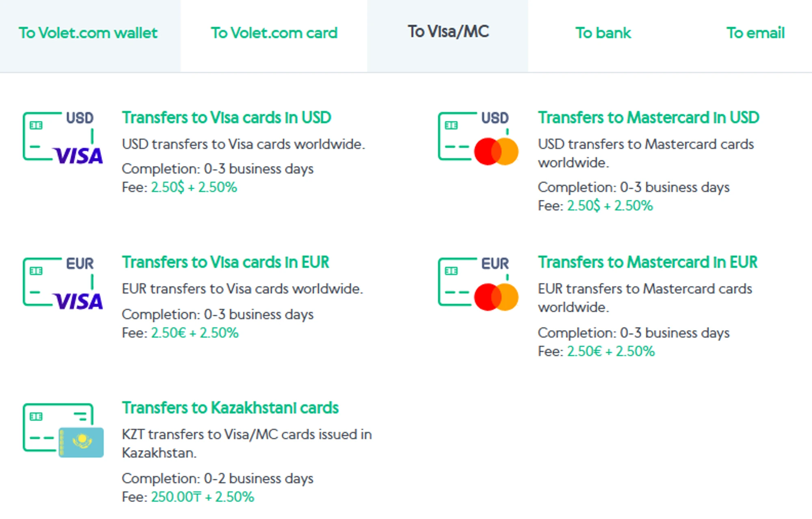812x519 pixels.
Task: Open Transfers to Visa cards in EUR
Action: (225, 262)
